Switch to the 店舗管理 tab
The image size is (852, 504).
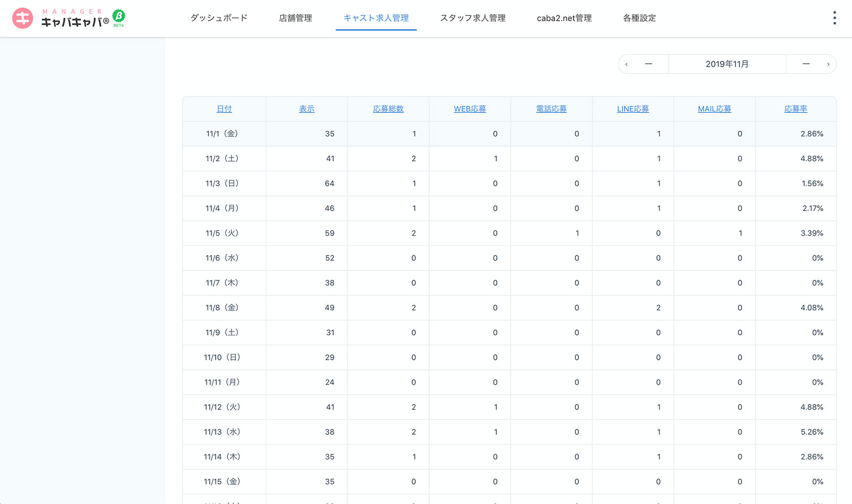coord(296,18)
